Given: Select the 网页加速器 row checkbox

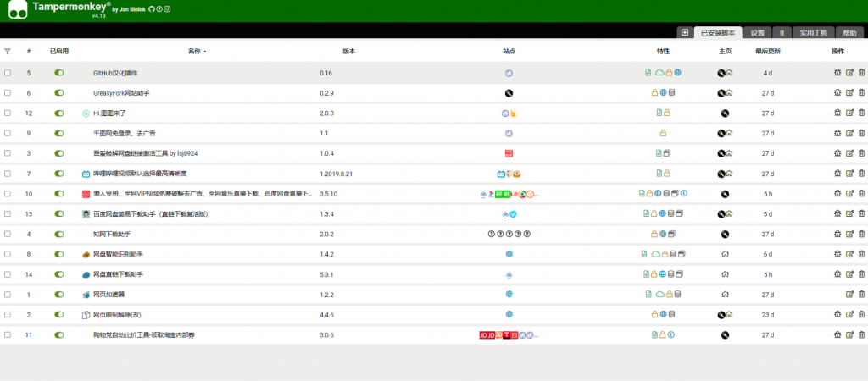Looking at the screenshot, I should 7,294.
